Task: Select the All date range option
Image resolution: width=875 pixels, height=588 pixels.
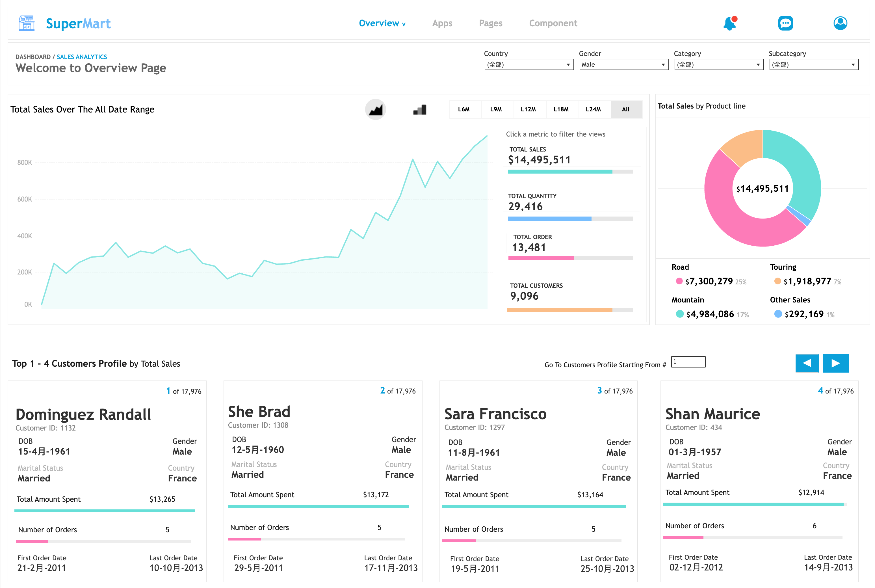Action: (x=626, y=109)
